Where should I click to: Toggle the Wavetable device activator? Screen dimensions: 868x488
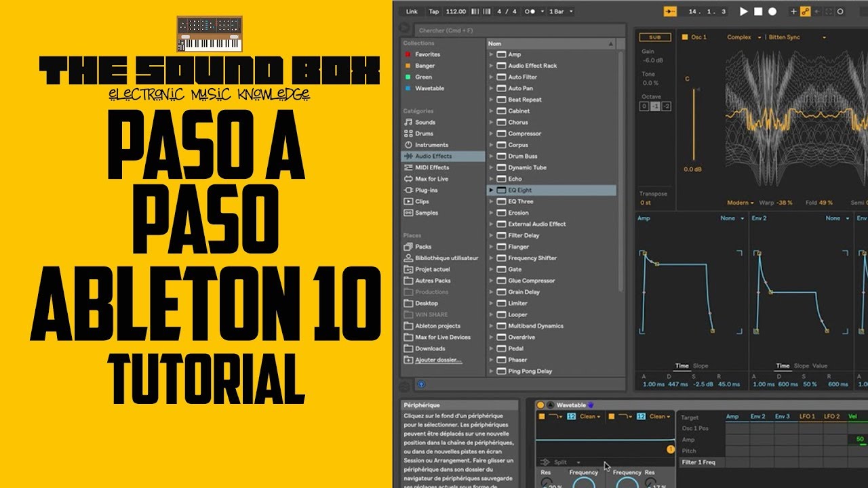point(540,405)
